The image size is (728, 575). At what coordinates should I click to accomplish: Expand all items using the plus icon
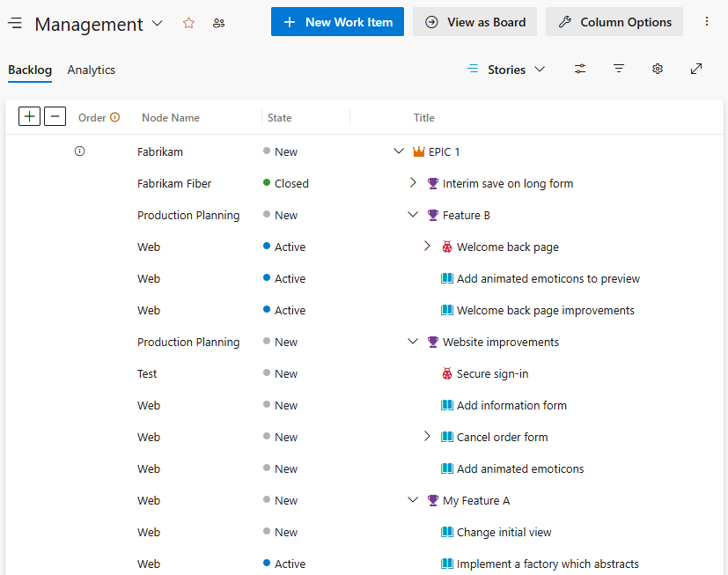point(29,116)
